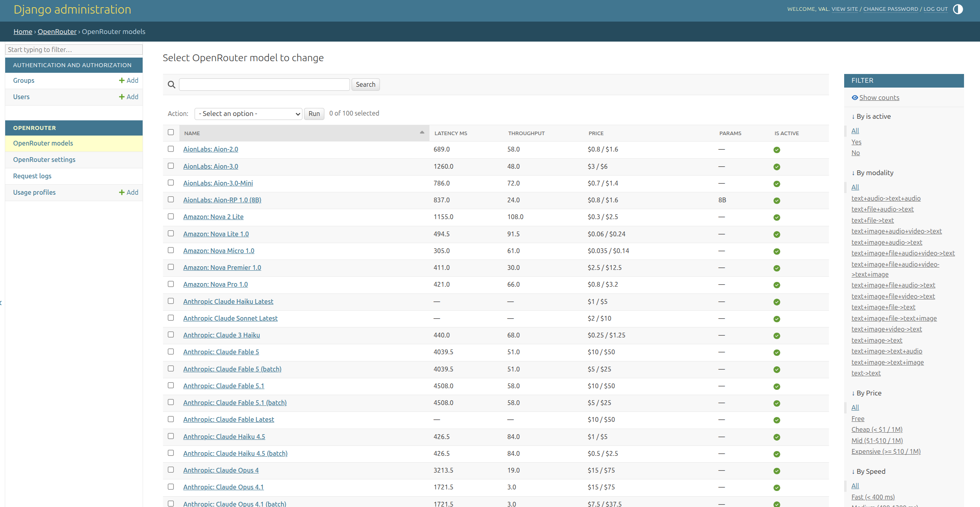Click the Log out link

(935, 9)
